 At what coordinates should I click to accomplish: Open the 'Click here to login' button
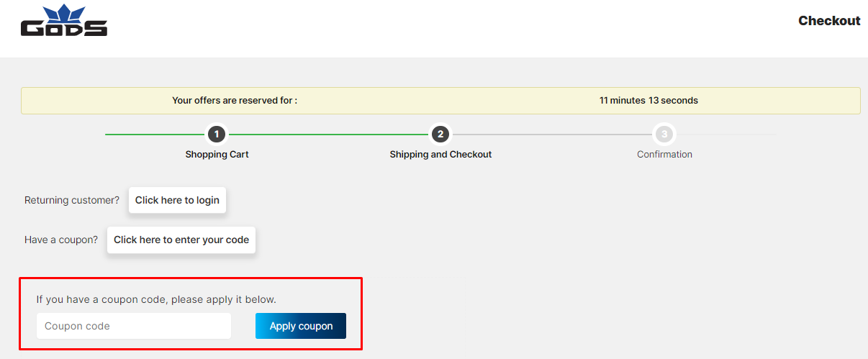click(177, 200)
